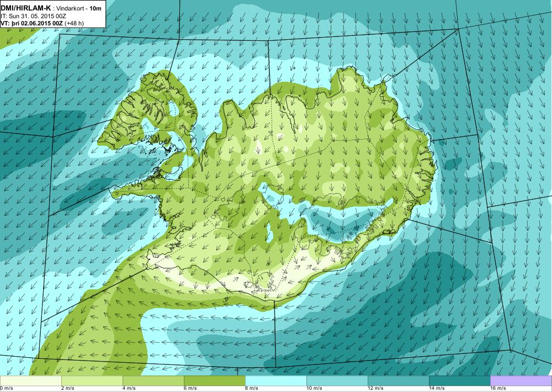Screen dimensions: 552x392
Task: Click the dark teal 14–16 m/s legend swatch
Action: [x=460, y=380]
